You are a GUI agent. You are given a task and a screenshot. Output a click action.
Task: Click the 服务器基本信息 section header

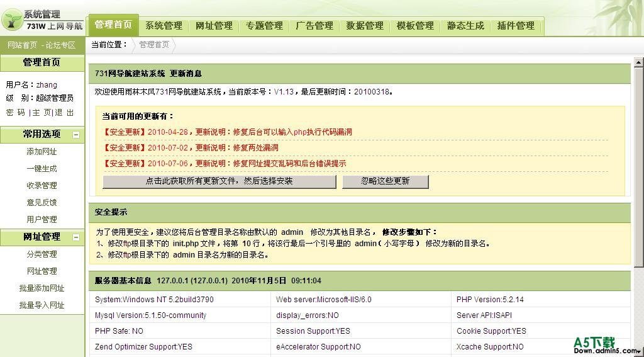click(360, 281)
